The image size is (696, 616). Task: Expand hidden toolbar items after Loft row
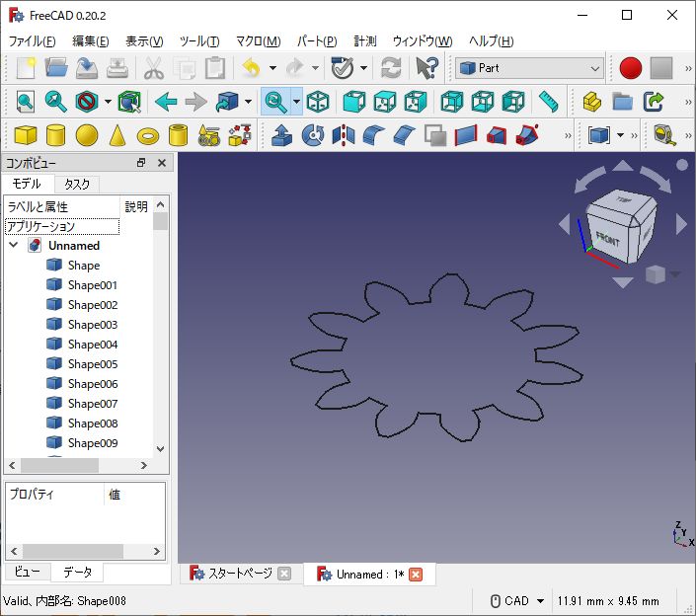point(568,135)
